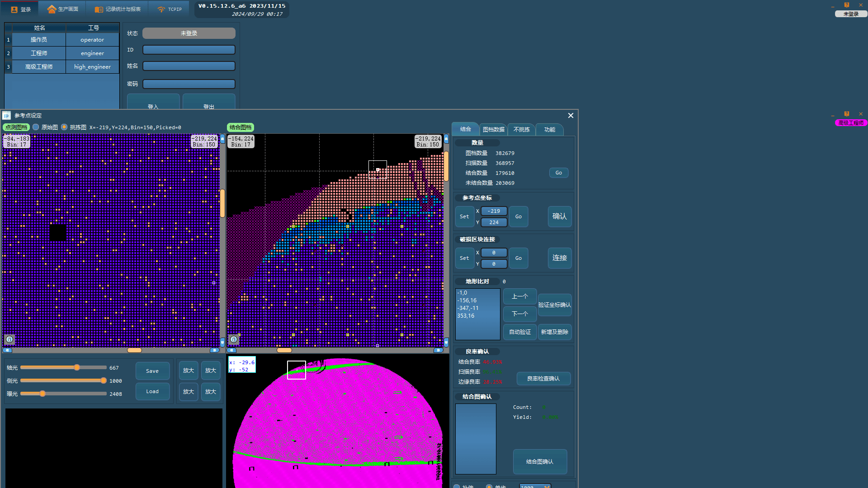Click info icon on 结合图档 map
This screenshot has height=488, width=868.
click(x=234, y=339)
